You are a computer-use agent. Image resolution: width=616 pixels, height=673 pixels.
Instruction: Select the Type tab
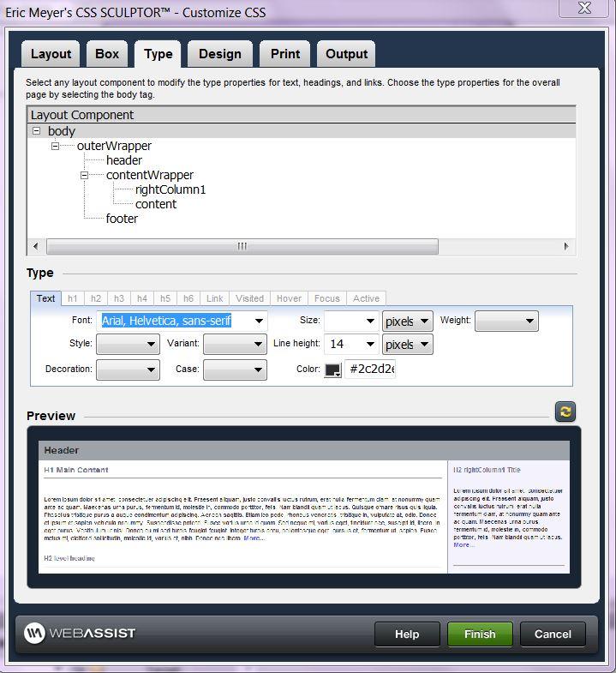click(158, 54)
